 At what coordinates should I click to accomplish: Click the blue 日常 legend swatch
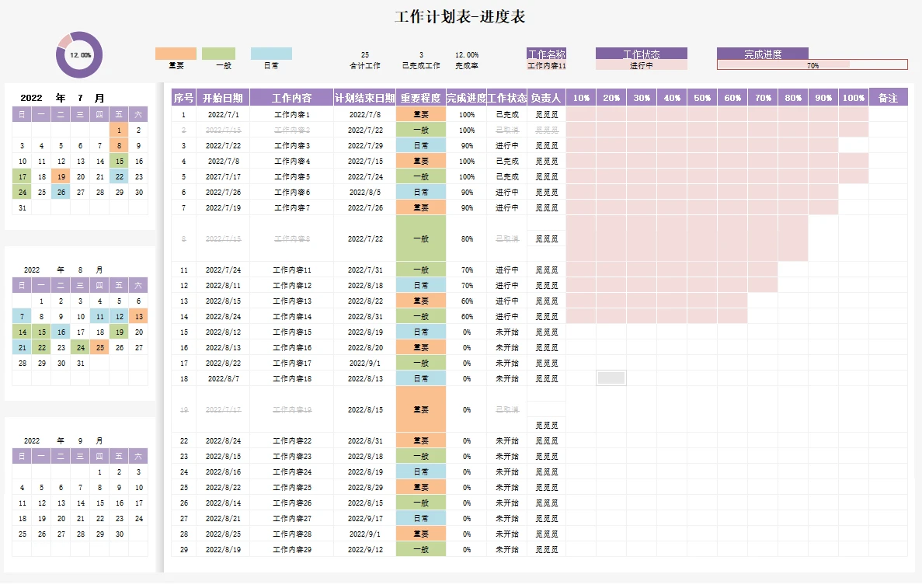click(271, 54)
